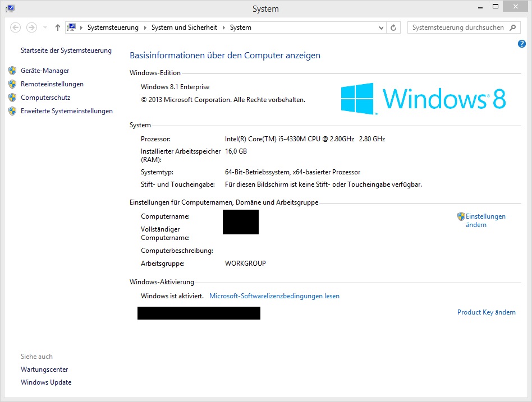The height and width of the screenshot is (402, 532).
Task: Open Computerschutz link
Action: [45, 98]
